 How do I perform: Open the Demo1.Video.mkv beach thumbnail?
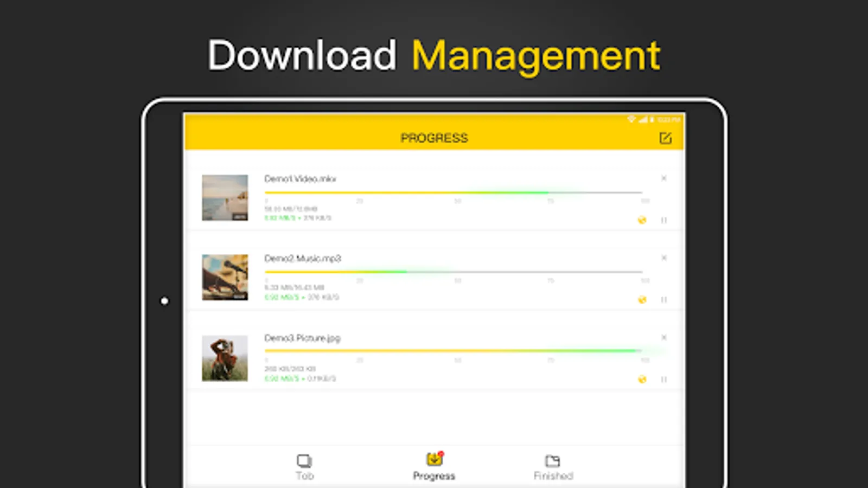(225, 198)
